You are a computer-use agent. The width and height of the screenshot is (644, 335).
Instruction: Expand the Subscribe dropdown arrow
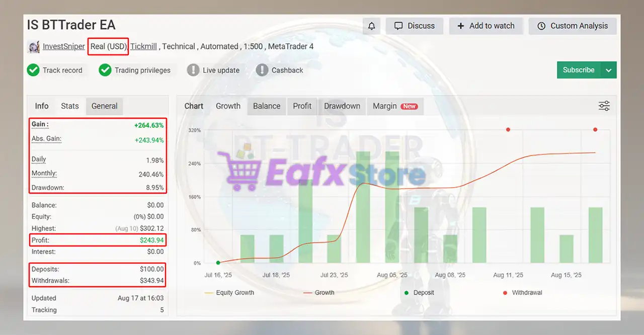[x=609, y=70]
